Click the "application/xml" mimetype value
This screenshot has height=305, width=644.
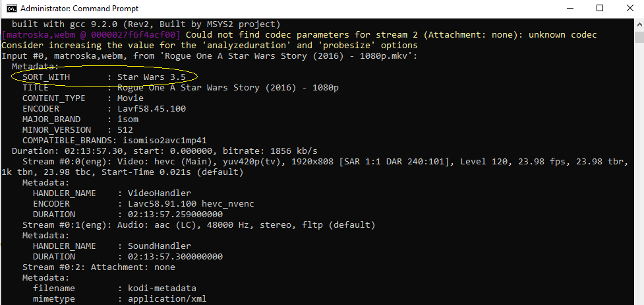pos(163,299)
